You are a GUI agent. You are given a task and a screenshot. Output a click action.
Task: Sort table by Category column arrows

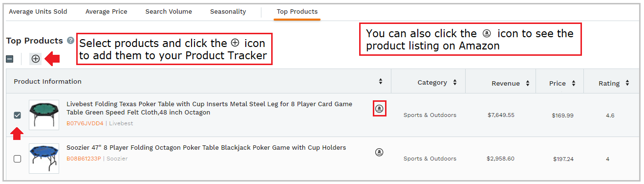pyautogui.click(x=455, y=82)
